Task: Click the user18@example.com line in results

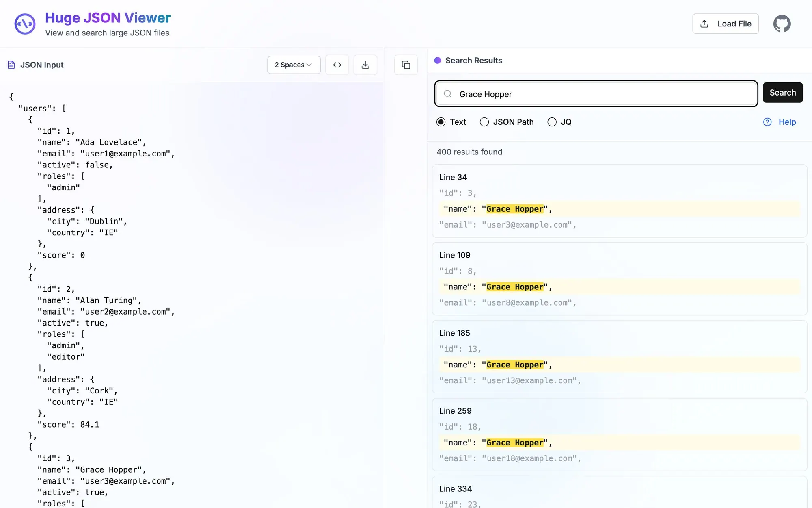Action: pos(510,458)
